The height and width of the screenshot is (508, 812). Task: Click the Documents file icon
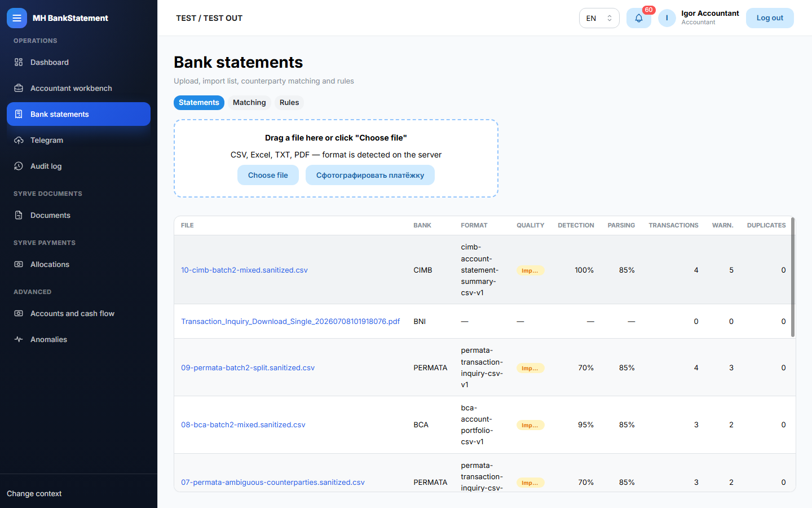point(19,215)
